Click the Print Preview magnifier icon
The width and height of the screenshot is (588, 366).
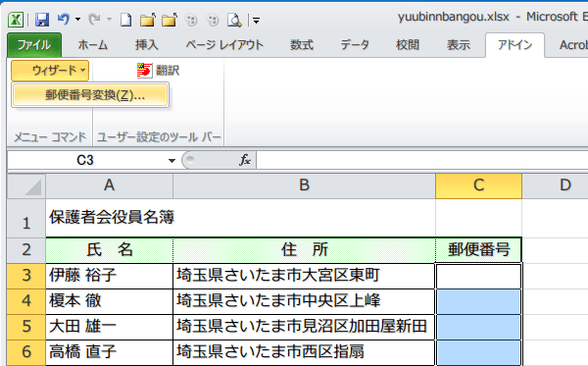pos(234,20)
